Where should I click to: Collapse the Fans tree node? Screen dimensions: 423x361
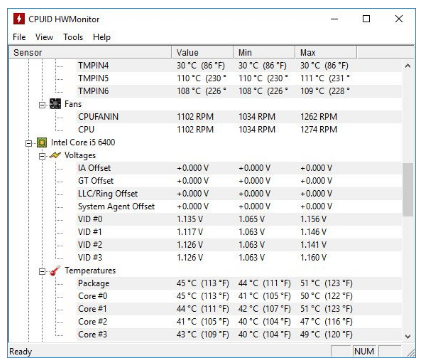pos(42,105)
